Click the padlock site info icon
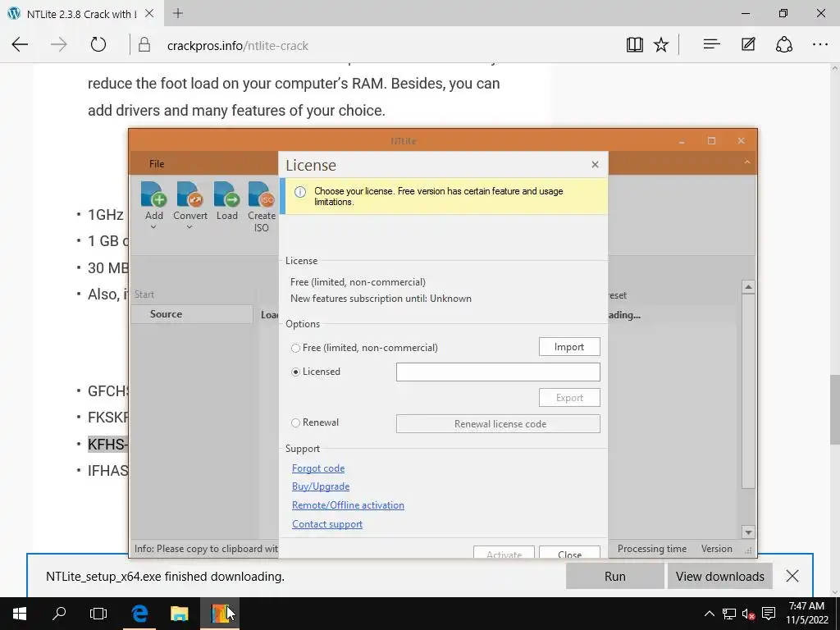The image size is (840, 630). 144,45
